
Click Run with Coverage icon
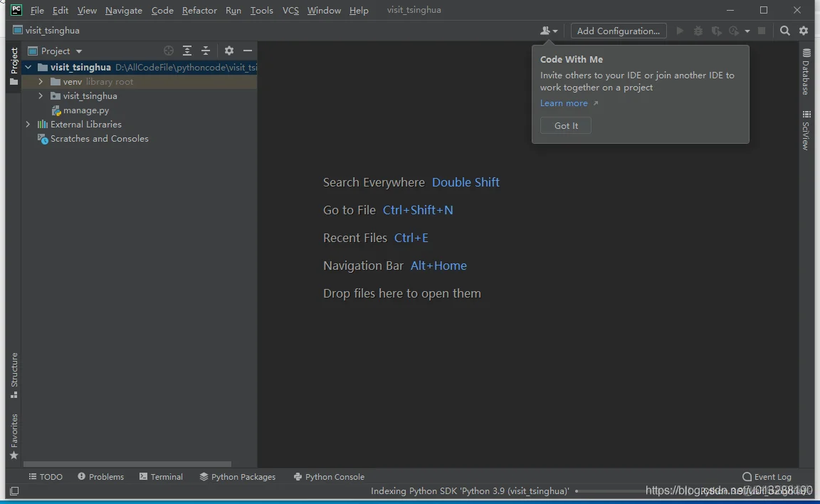[717, 31]
